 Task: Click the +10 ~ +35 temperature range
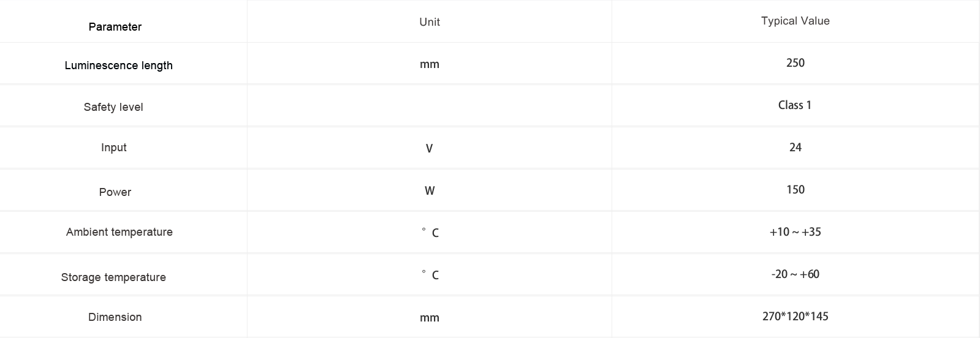795,232
